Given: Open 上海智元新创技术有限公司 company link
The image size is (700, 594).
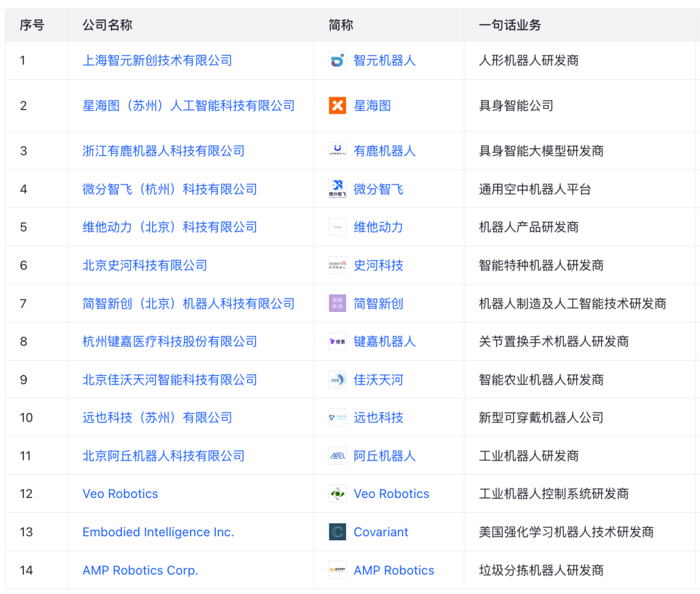Looking at the screenshot, I should point(157,60).
